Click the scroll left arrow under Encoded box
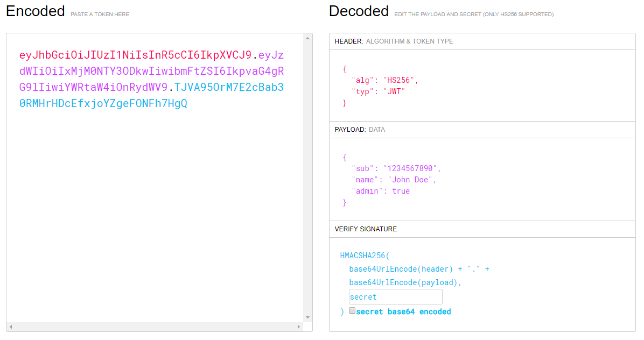Image resolution: width=644 pixels, height=340 pixels. (x=11, y=327)
